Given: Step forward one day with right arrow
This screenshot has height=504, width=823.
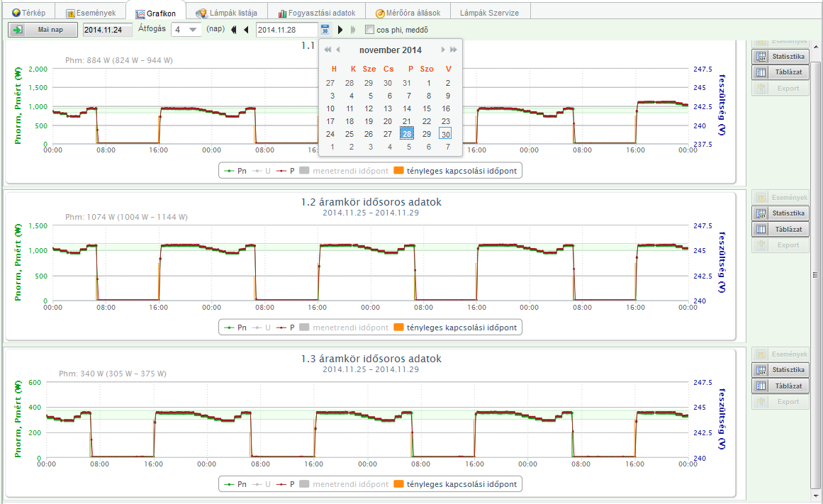Looking at the screenshot, I should tap(340, 30).
